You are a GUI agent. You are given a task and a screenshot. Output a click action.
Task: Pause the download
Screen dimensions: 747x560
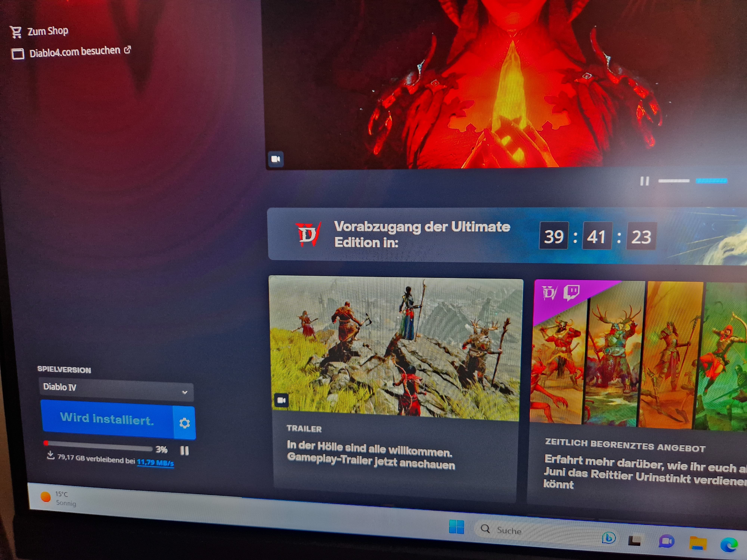click(184, 450)
